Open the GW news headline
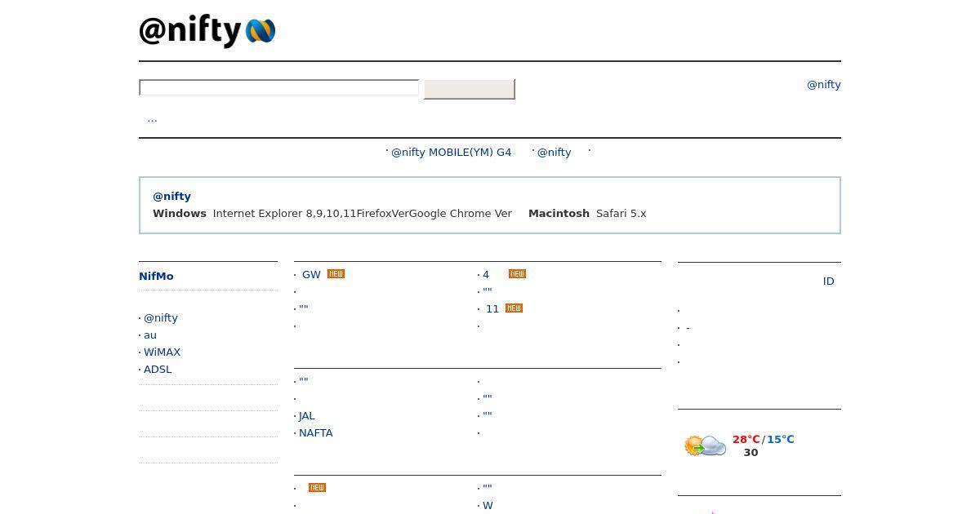This screenshot has width=980, height=514. tap(311, 274)
